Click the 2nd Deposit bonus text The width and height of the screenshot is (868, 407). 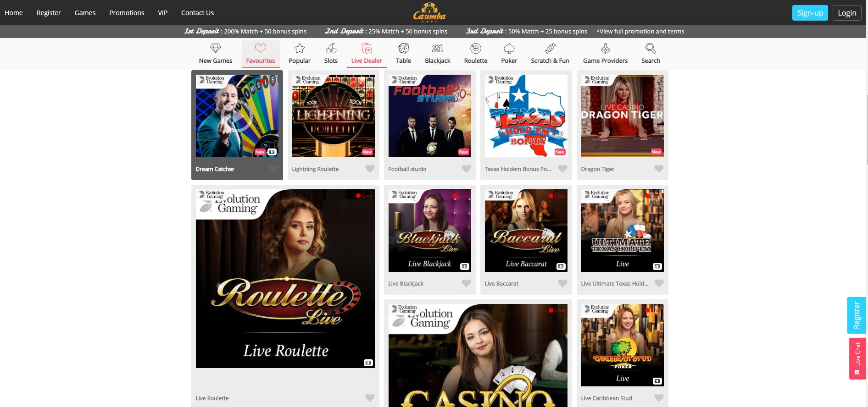point(386,31)
